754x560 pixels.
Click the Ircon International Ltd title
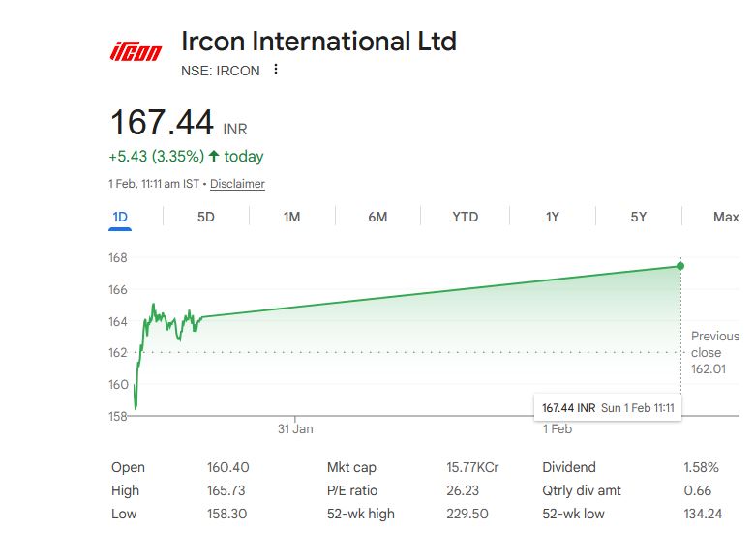click(318, 42)
